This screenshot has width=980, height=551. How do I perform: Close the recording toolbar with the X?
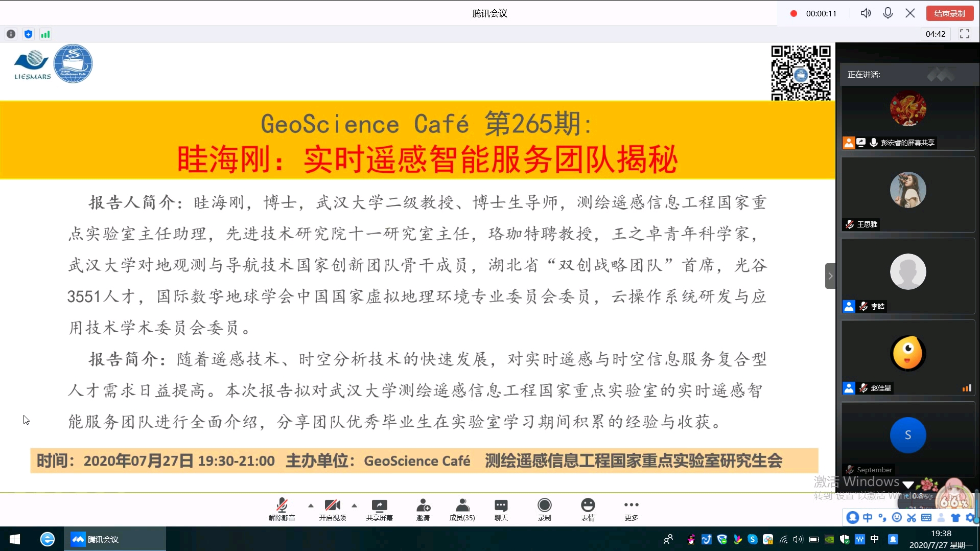(x=911, y=13)
